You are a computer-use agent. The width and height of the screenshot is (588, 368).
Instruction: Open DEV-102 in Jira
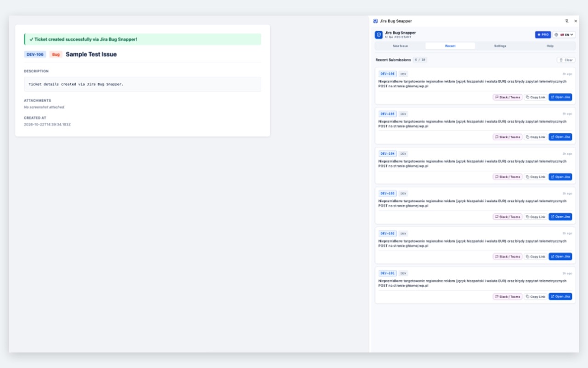[x=560, y=257]
